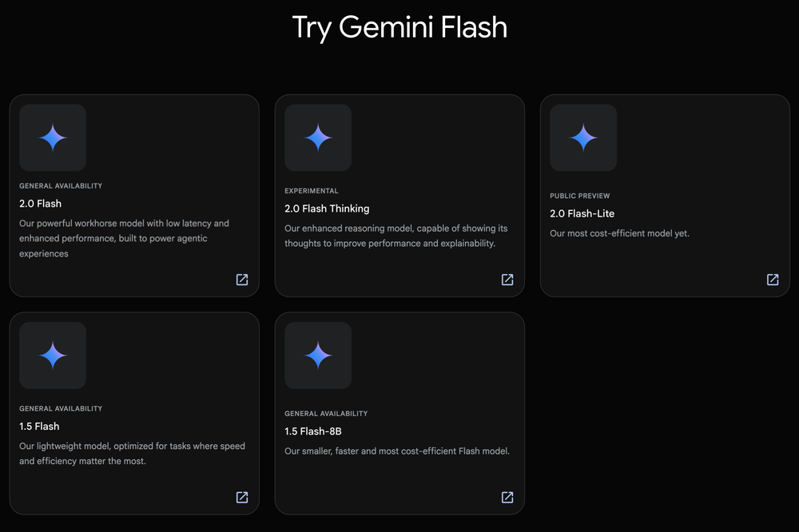Click the 2.0 Flash-Lite Gemini star icon
Image resolution: width=799 pixels, height=532 pixels.
point(583,138)
